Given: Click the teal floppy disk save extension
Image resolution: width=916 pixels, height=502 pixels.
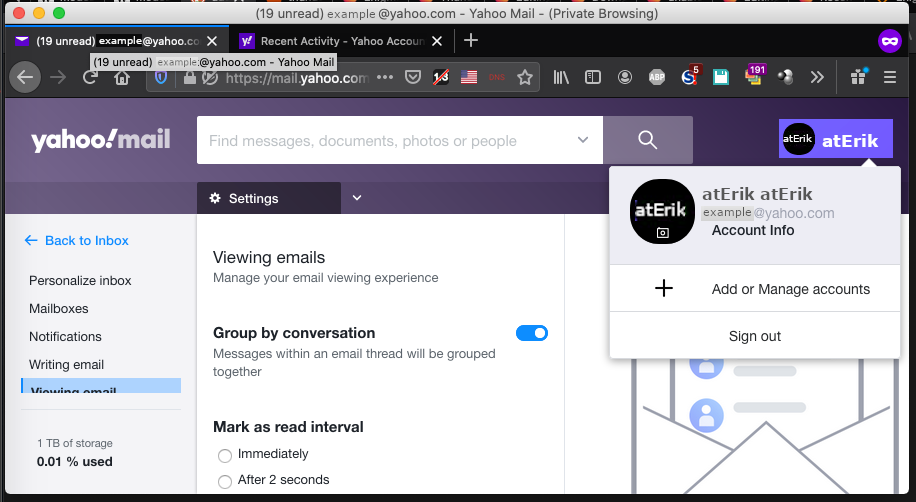Looking at the screenshot, I should click(721, 77).
